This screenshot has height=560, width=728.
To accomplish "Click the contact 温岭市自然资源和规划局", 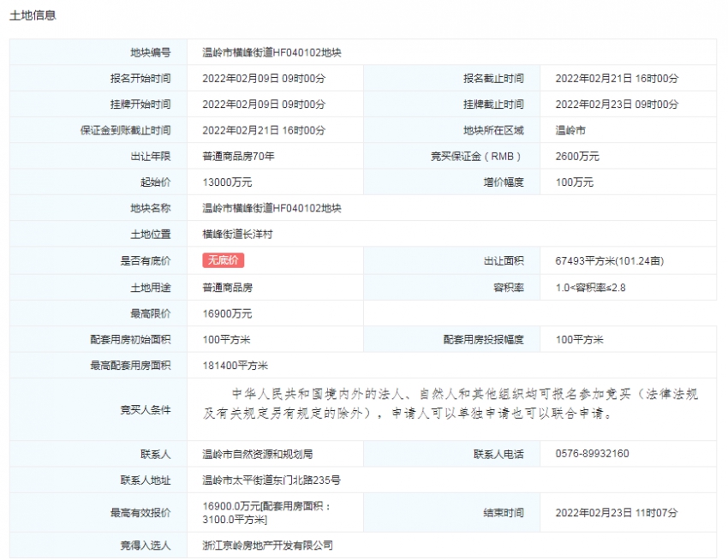I will tap(257, 454).
